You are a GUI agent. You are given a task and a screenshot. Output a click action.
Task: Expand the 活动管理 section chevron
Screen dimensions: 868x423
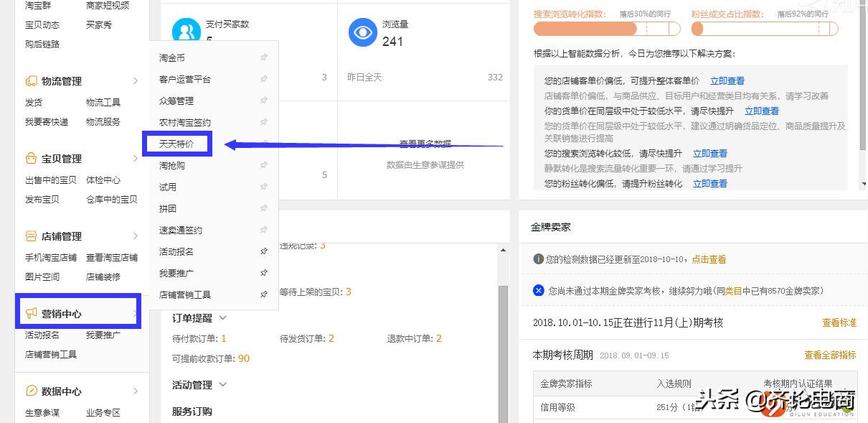[x=222, y=385]
